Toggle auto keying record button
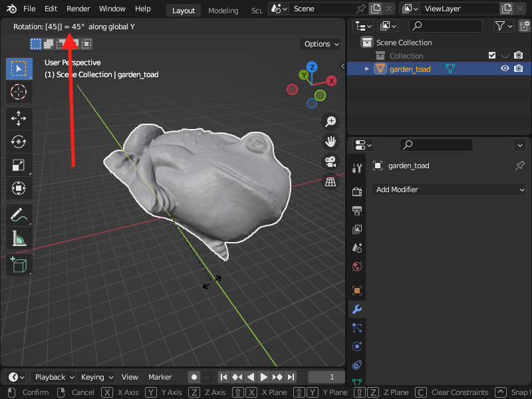532x399 pixels. (x=194, y=377)
